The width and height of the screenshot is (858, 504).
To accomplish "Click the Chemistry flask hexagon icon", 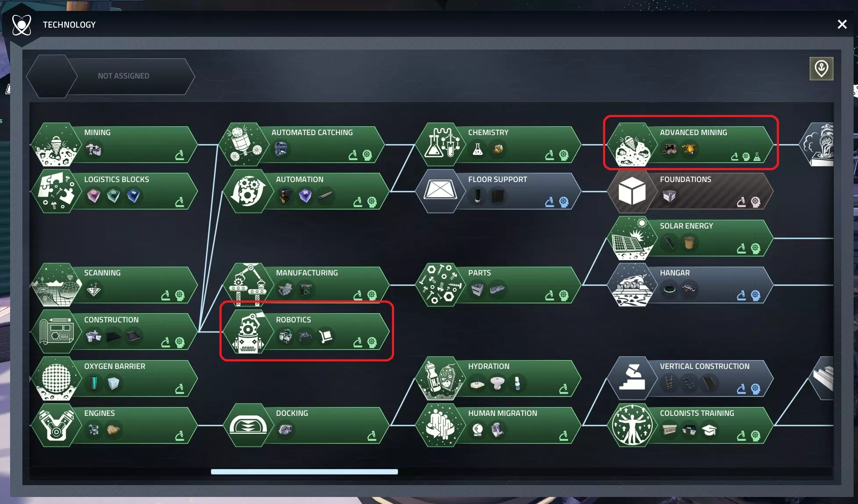I will point(440,145).
